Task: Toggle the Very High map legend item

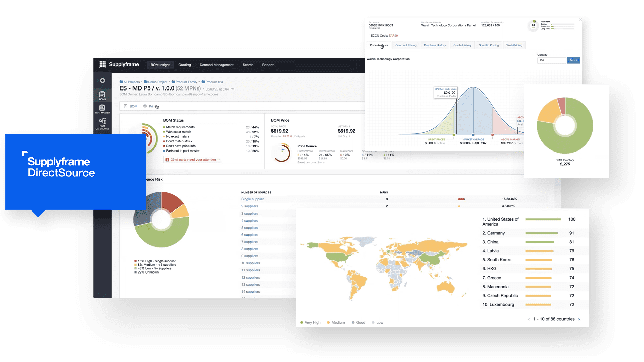Action: (310, 323)
